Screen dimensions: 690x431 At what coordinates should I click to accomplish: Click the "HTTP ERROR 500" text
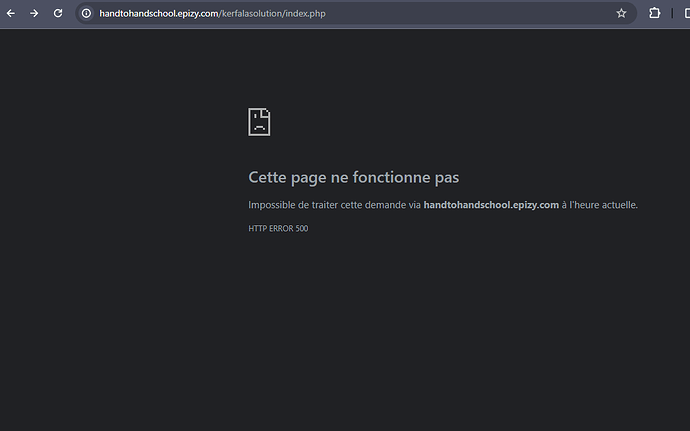pyautogui.click(x=278, y=229)
